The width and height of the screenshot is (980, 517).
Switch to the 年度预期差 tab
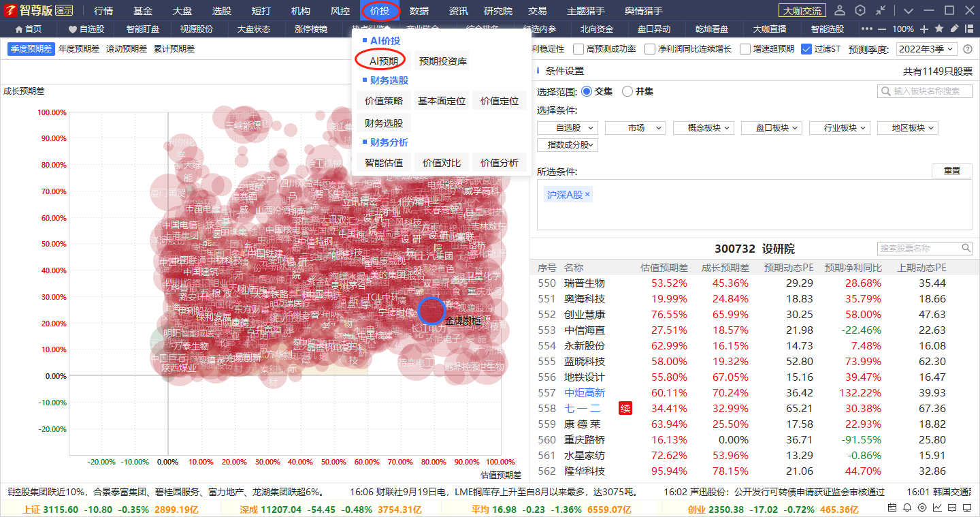pyautogui.click(x=78, y=49)
